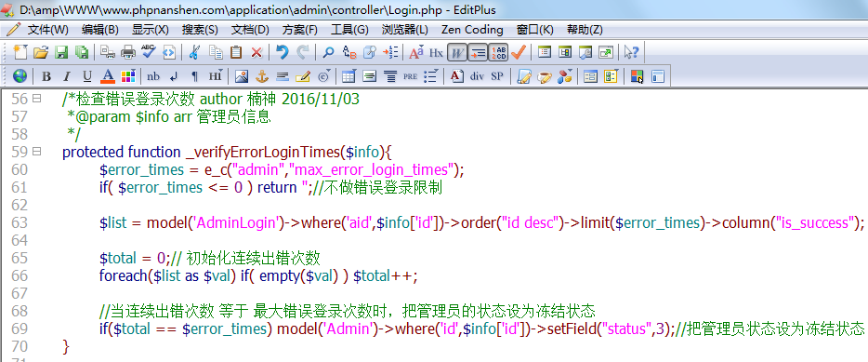Open Find with magnifier icon
Image resolution: width=868 pixels, height=362 pixels.
pyautogui.click(x=329, y=52)
